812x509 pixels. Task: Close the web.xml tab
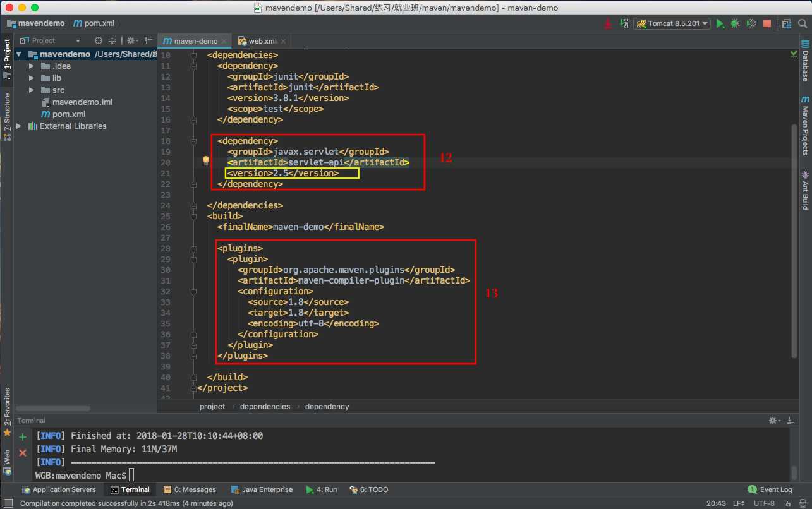pyautogui.click(x=284, y=41)
